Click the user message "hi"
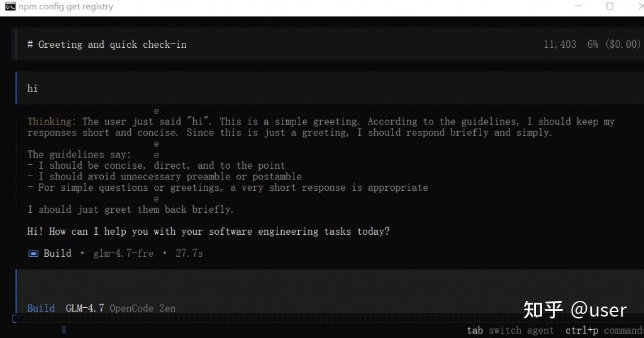The image size is (644, 338). [x=33, y=89]
